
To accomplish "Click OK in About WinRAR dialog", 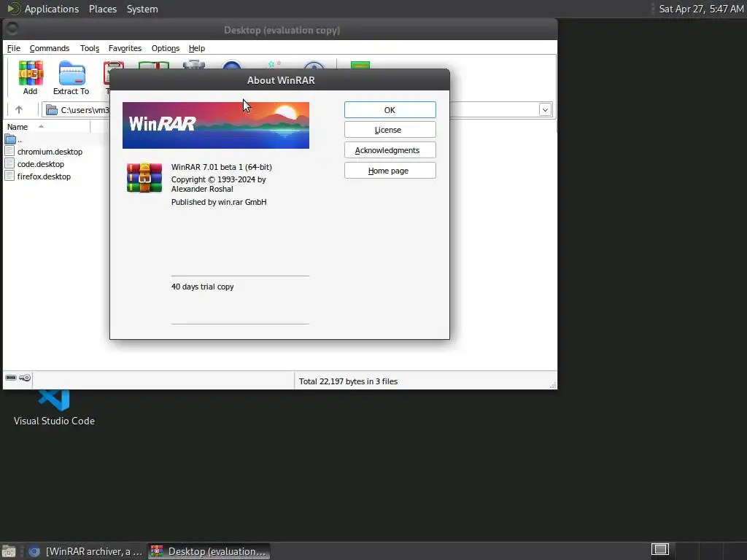I will [x=390, y=110].
